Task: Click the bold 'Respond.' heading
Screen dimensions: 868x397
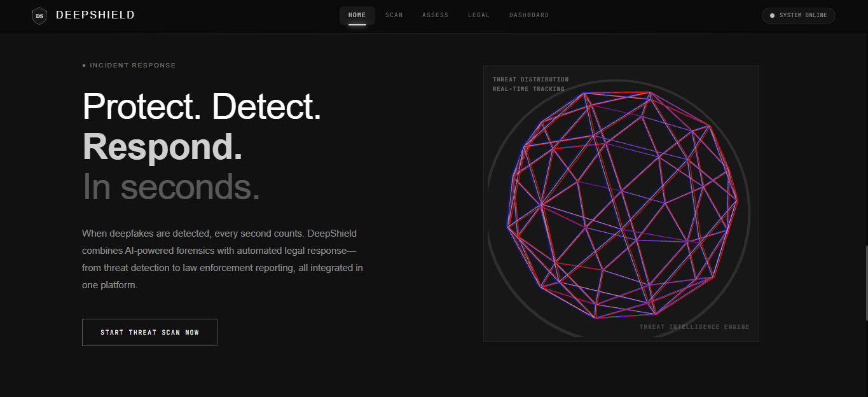Action: pos(162,146)
